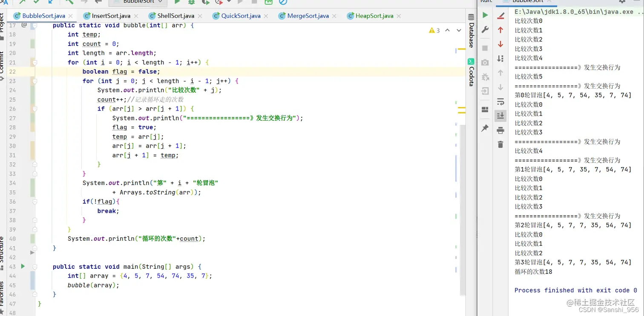Viewport: 644px width, 316px height.
Task: Click the fold end marker at line 32
Action: [35, 165]
